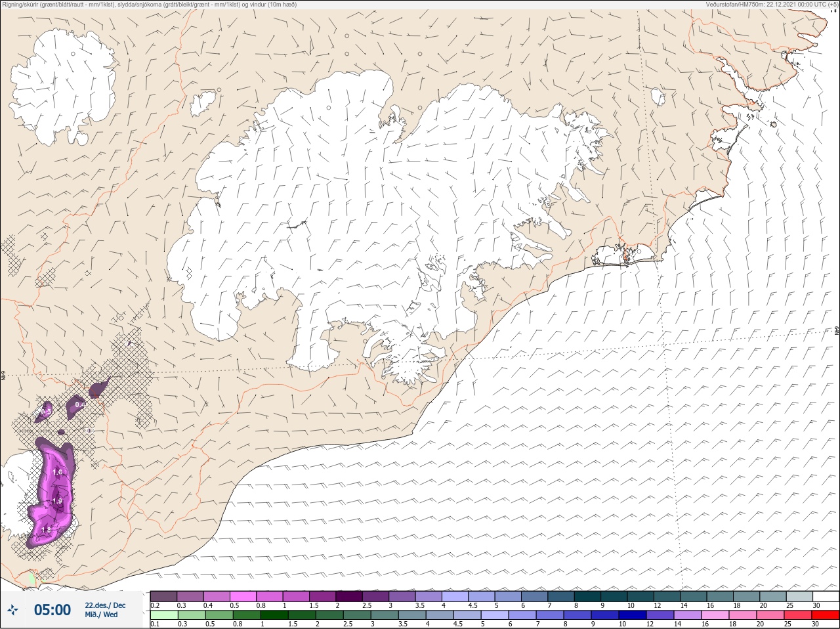Click navy blue lower legend swatch at 10

[632, 615]
